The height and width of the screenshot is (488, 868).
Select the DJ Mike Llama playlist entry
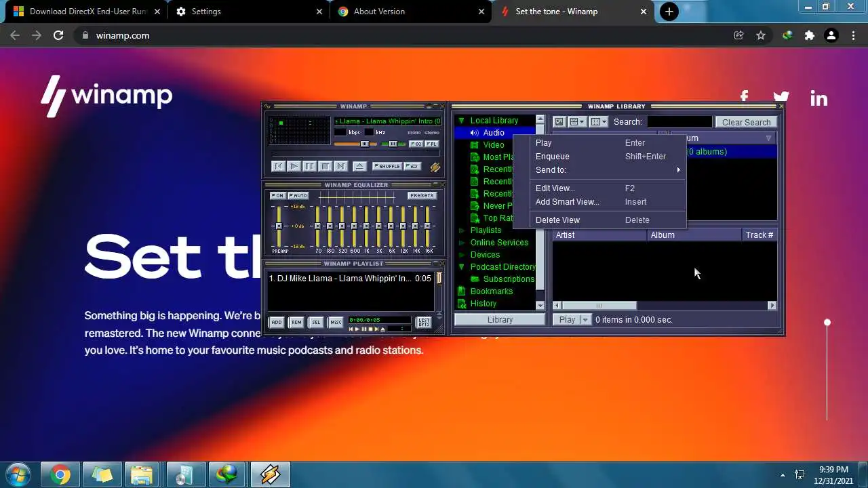(x=350, y=279)
